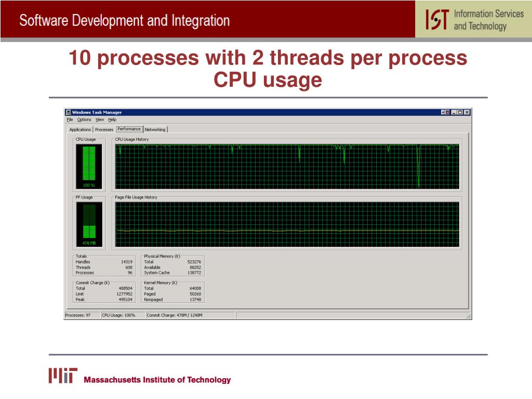Maximize the Task Manager window

460,112
